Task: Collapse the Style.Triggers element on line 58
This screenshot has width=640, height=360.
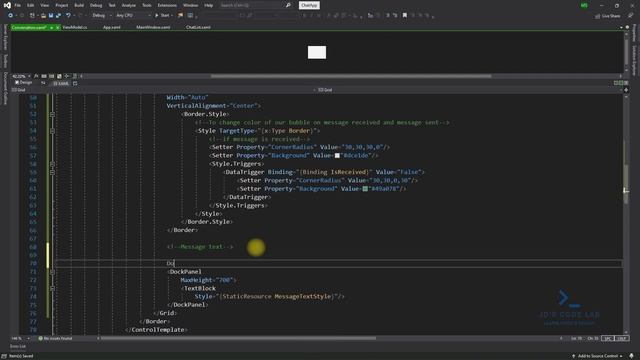Action: coord(52,164)
